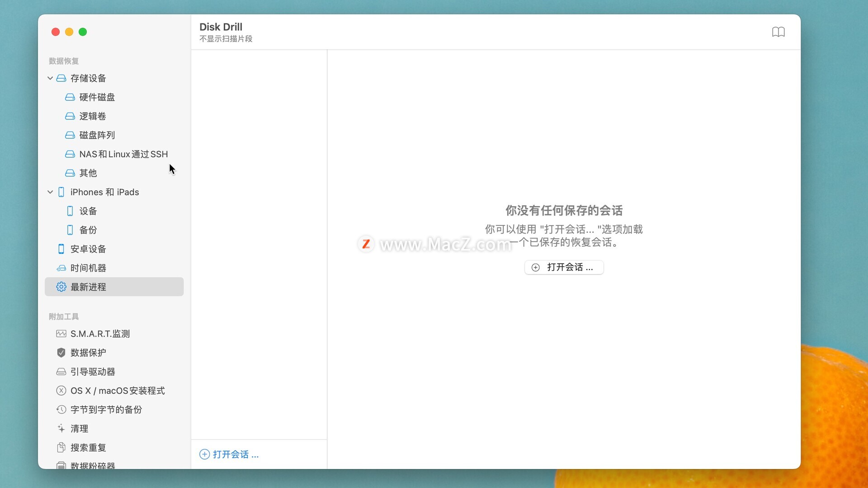Open the help book icon in title bar
The height and width of the screenshot is (488, 868).
778,32
